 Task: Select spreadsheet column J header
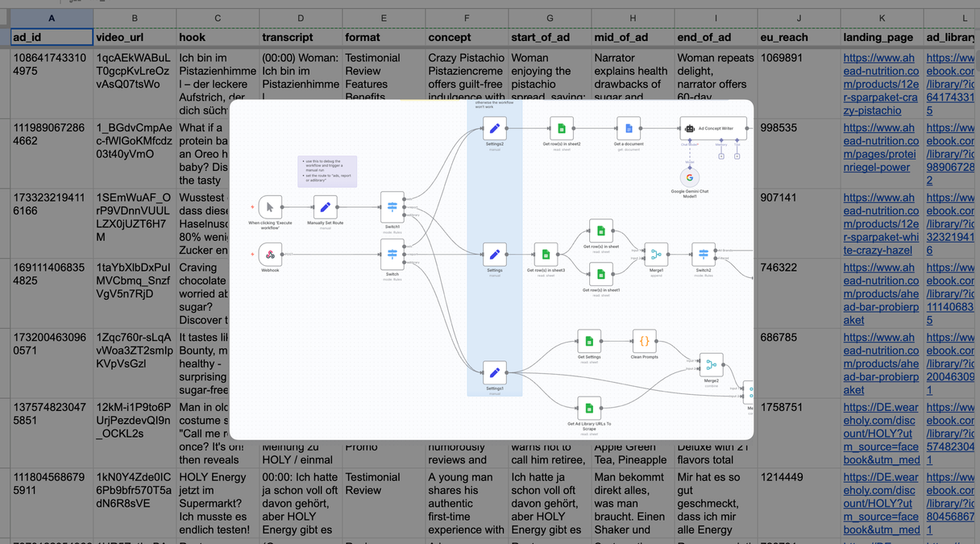coord(799,18)
